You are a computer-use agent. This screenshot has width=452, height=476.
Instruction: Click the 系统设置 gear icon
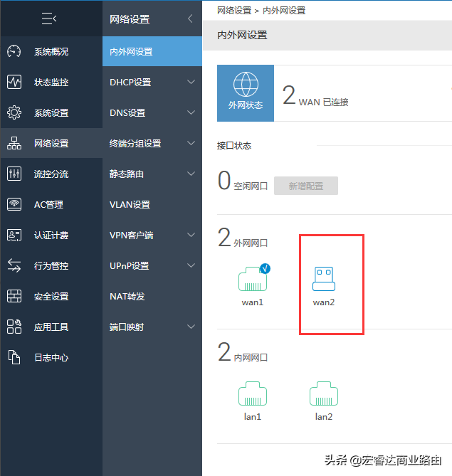click(14, 112)
